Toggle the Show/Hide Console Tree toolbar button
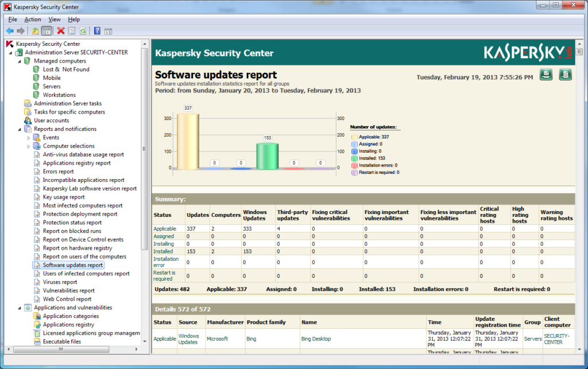Image resolution: width=588 pixels, height=369 pixels. pyautogui.click(x=47, y=31)
